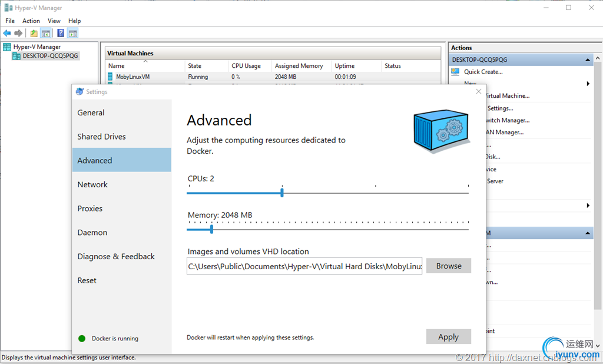Close the Docker Settings window
This screenshot has height=364, width=603.
478,91
